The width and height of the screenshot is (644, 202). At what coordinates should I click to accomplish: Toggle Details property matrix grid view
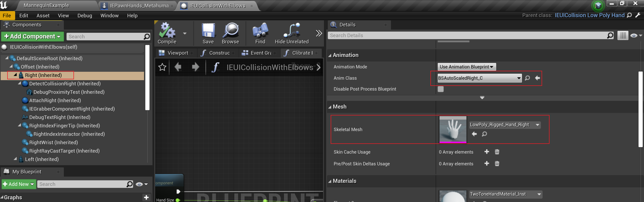tap(623, 35)
